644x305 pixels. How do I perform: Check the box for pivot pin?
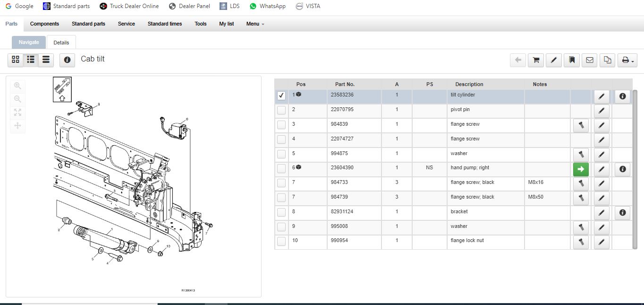pos(281,110)
